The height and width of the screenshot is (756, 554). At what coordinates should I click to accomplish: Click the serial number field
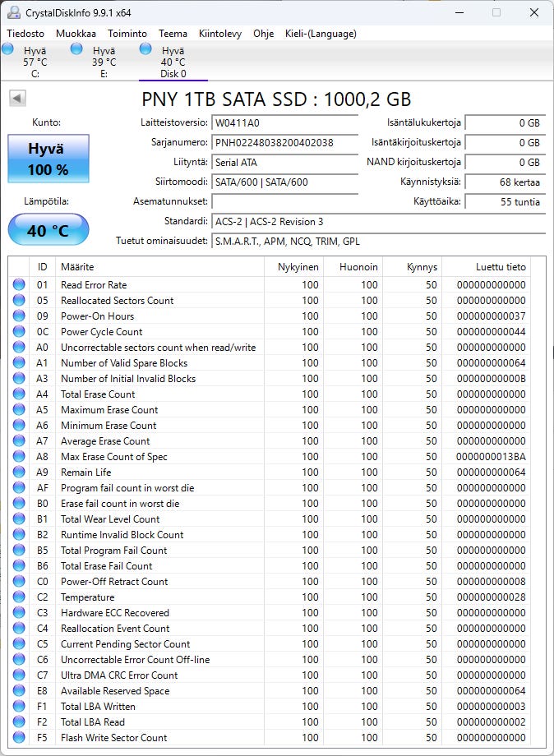[284, 143]
